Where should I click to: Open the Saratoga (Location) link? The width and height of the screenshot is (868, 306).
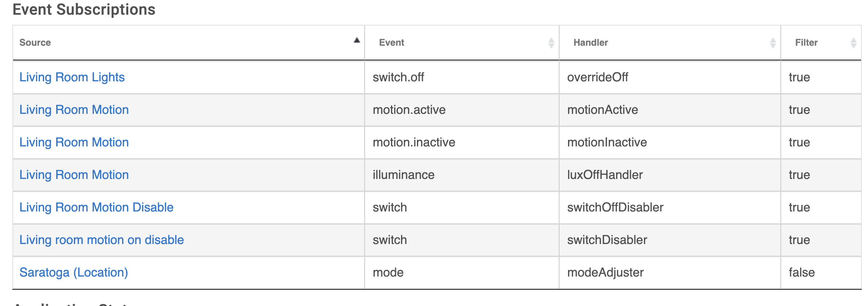74,272
